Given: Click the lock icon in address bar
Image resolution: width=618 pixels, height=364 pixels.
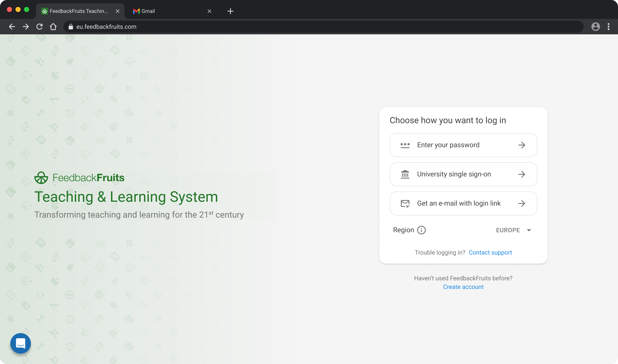Looking at the screenshot, I should pos(71,26).
